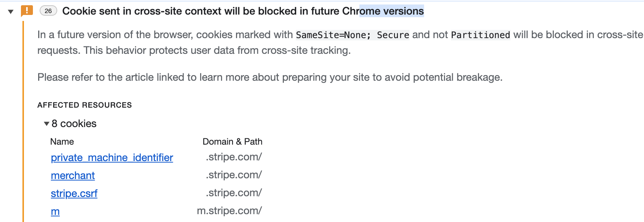Open the private_machine_identifier cookie link
Image resolution: width=644 pixels, height=222 pixels.
pos(112,158)
